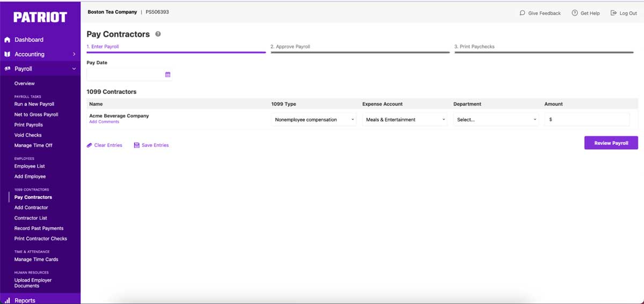The image size is (644, 304).
Task: Expand the Accounting menu chevron
Action: pyautogui.click(x=74, y=54)
